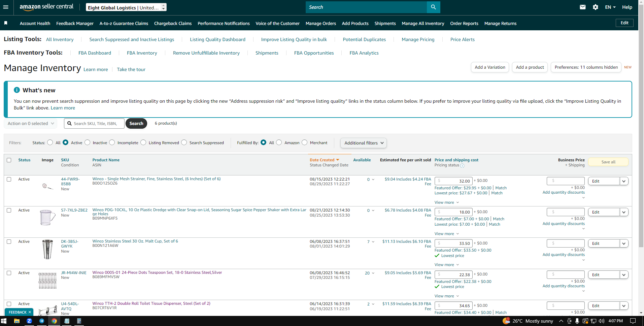Viewport: 644px width, 326px height.
Task: Open Edit dropdown arrow for strainer row
Action: [624, 181]
